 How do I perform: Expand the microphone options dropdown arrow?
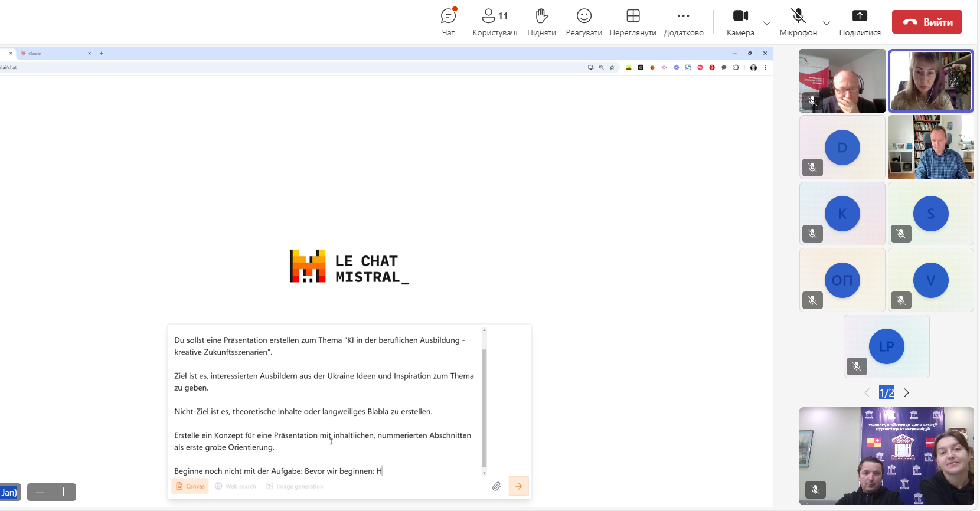pyautogui.click(x=827, y=24)
